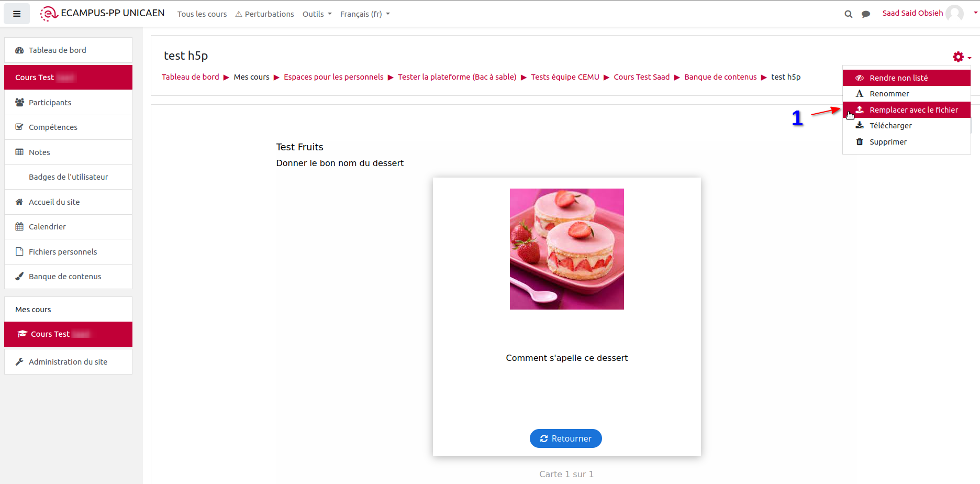The image size is (980, 484).
Task: Open the Tous les cours link
Action: 202,14
